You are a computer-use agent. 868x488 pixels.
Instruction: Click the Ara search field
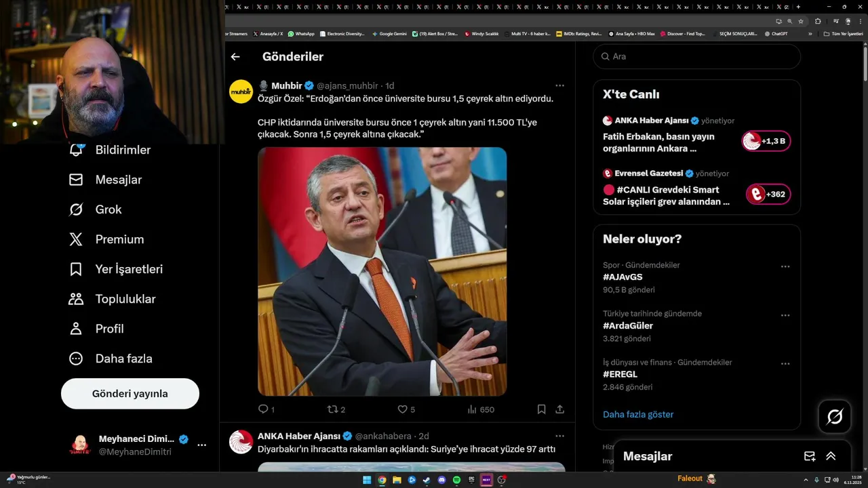point(696,56)
